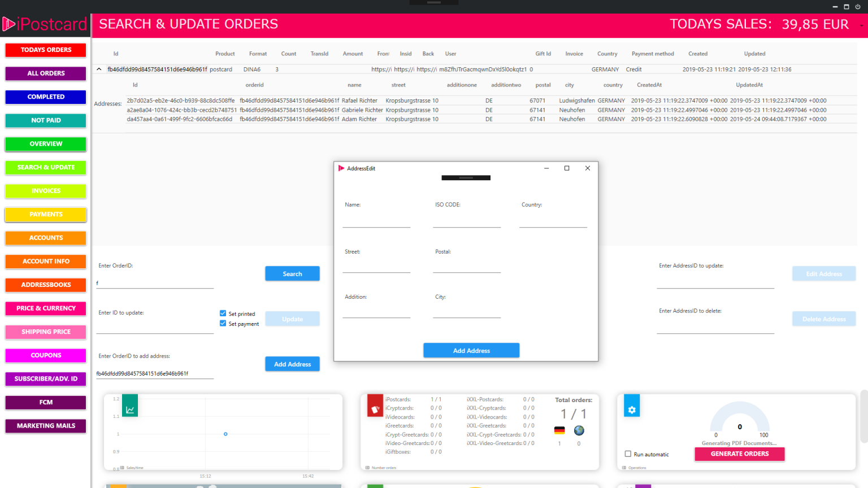Click the AddressEdit dialog title icon
Image resolution: width=868 pixels, height=488 pixels.
[341, 168]
